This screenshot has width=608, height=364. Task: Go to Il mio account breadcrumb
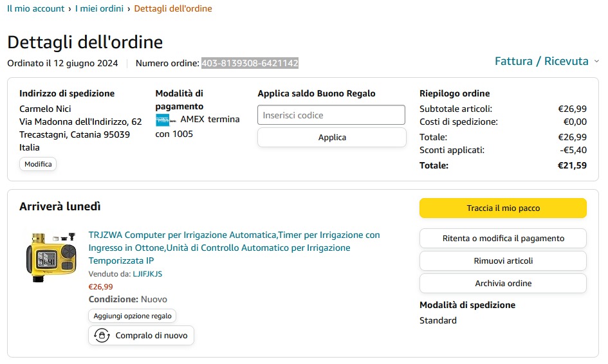(35, 8)
